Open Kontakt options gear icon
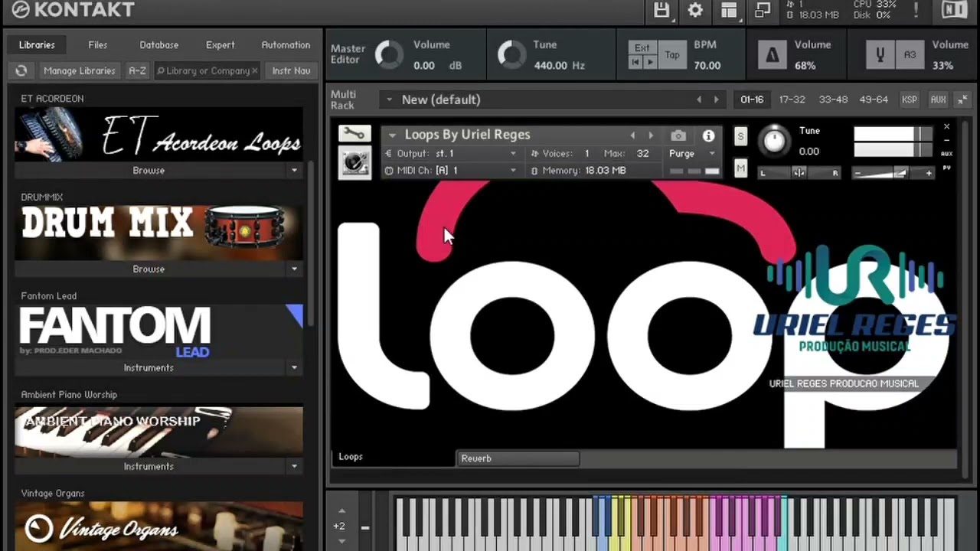 pyautogui.click(x=695, y=10)
